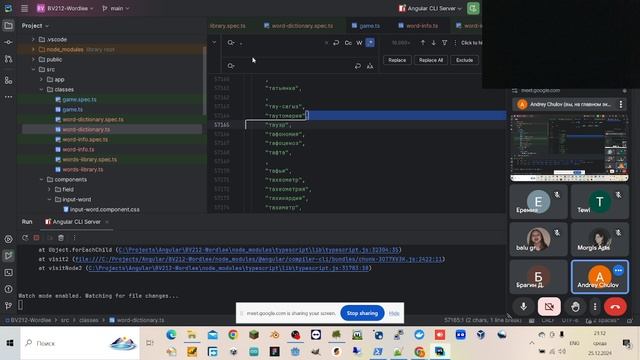This screenshot has height=360, width=640.
Task: Click the shared screen preview thumbnail
Action: 569,148
